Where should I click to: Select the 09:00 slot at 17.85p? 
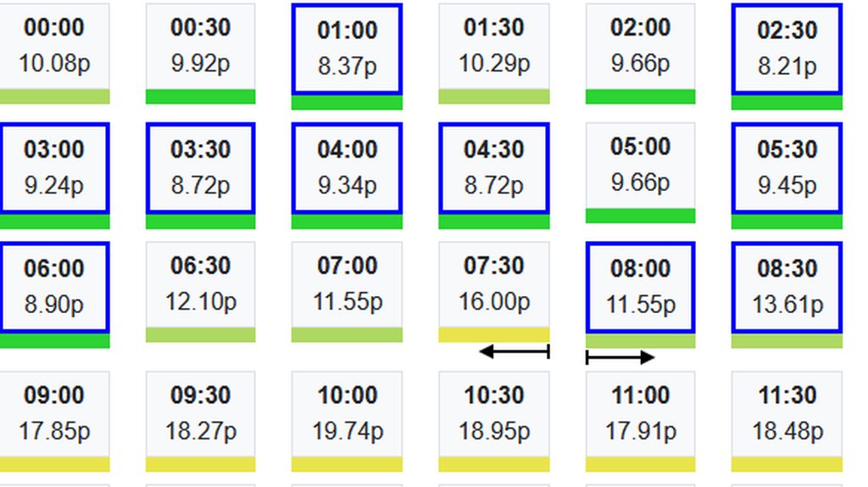coord(54,414)
